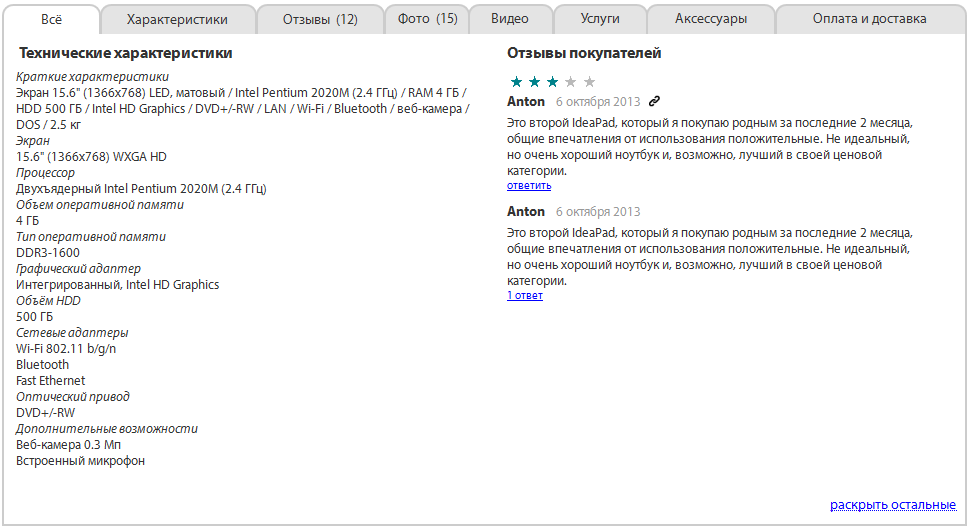This screenshot has width=972, height=532.
Task: Select the Видео tab
Action: 510,19
